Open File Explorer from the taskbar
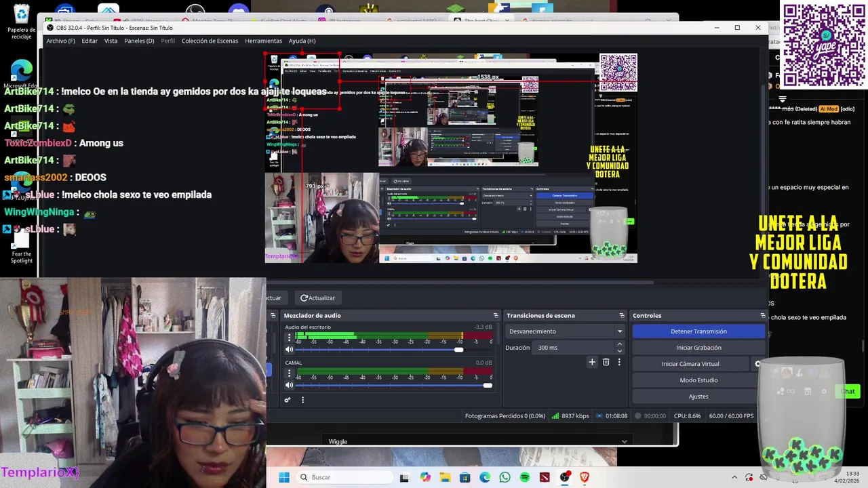The image size is (868, 488). [445, 477]
